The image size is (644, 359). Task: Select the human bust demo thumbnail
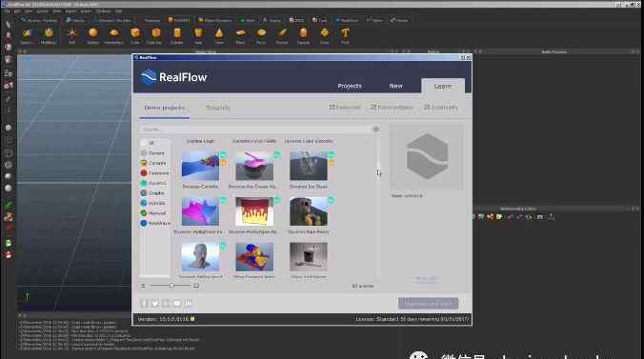coord(200,257)
